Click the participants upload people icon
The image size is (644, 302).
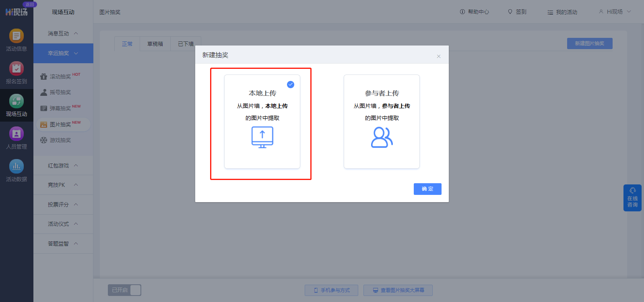pyautogui.click(x=382, y=137)
